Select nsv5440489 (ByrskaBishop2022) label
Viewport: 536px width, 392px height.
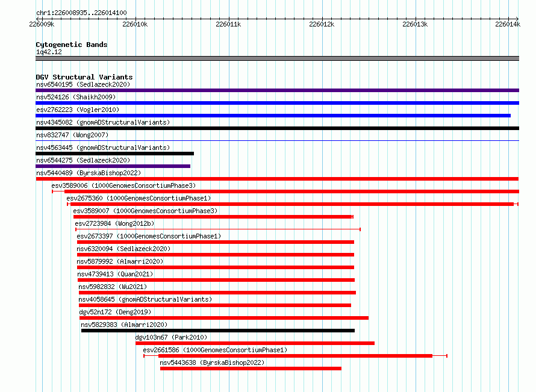tap(89, 173)
